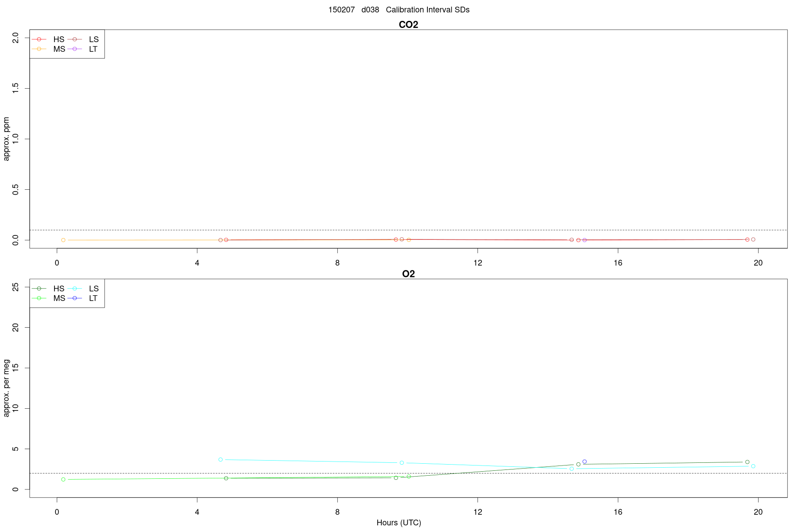798x532 pixels.
Task: Click the "Hours (UTC)" axis label
Action: point(399,523)
